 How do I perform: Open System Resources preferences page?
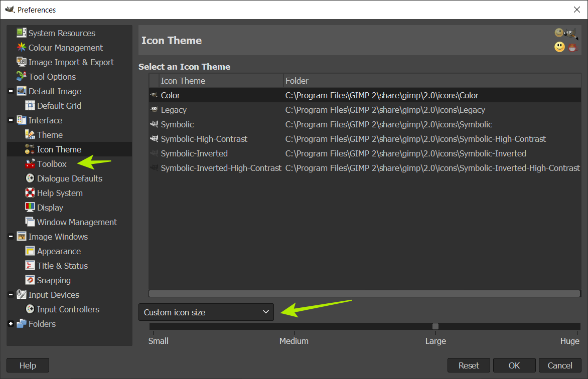(62, 33)
